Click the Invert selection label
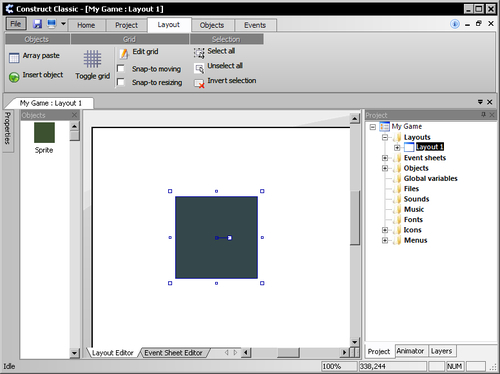The width and height of the screenshot is (500, 374). (232, 81)
